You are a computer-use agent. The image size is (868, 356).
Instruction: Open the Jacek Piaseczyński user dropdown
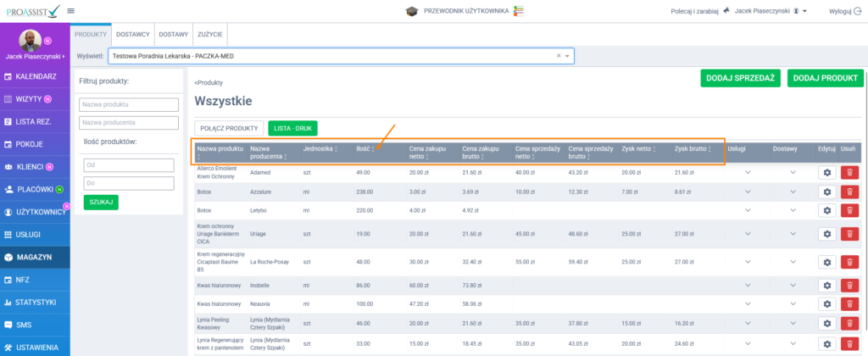pyautogui.click(x=770, y=11)
